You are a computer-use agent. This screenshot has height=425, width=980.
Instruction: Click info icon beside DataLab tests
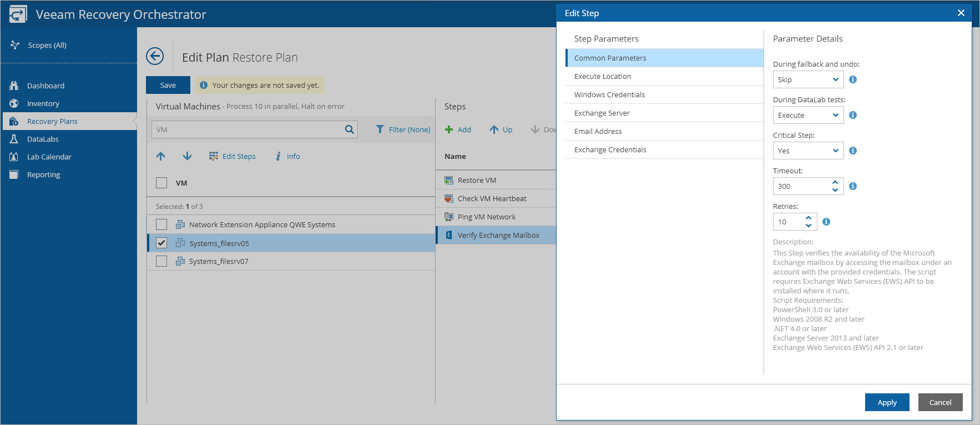pyautogui.click(x=853, y=115)
